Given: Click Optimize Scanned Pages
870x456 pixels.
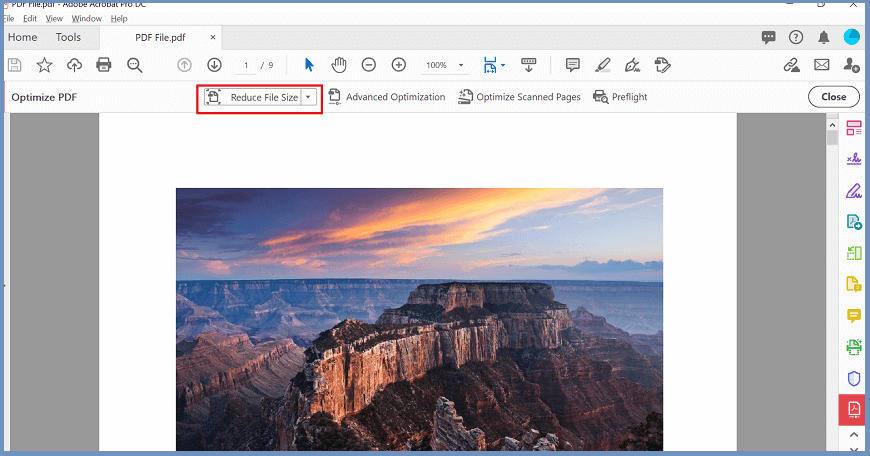Looking at the screenshot, I should coord(519,97).
